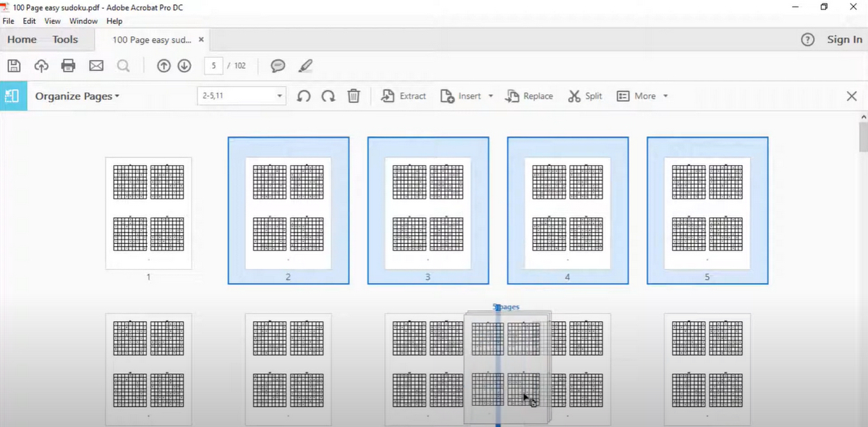Email the PDF as attachment
868x427 pixels.
pyautogui.click(x=95, y=65)
